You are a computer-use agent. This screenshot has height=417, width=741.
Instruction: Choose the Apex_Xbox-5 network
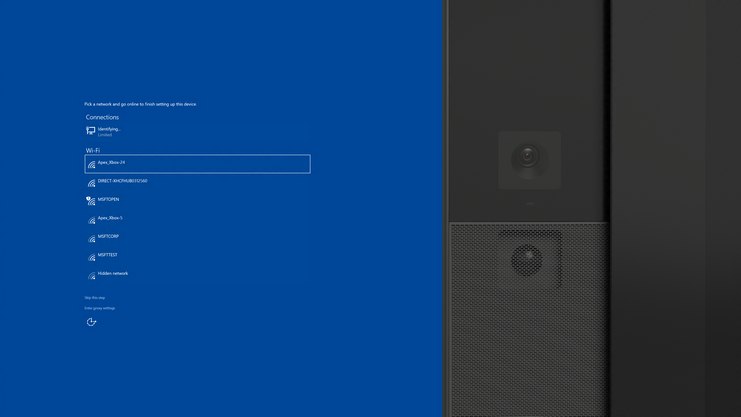click(x=198, y=219)
